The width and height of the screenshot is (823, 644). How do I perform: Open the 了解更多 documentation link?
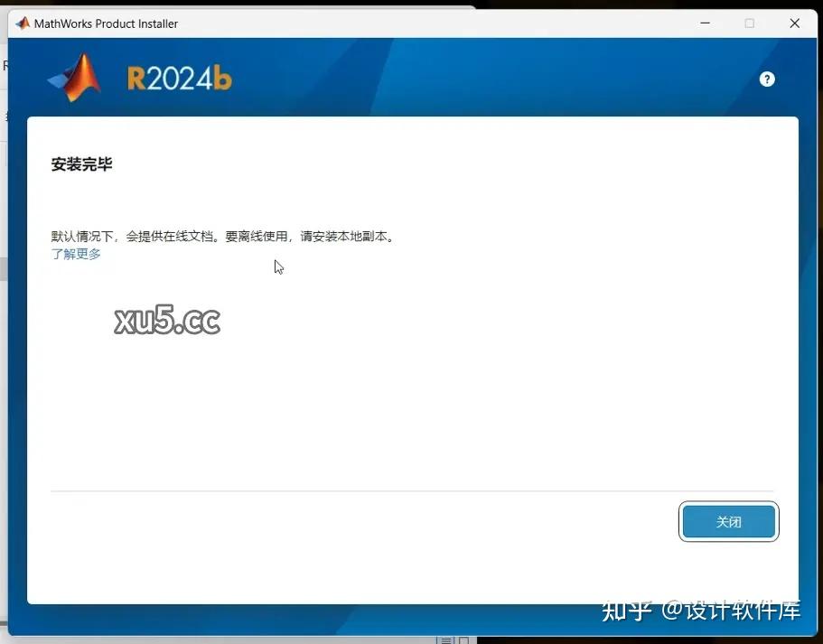tap(76, 254)
